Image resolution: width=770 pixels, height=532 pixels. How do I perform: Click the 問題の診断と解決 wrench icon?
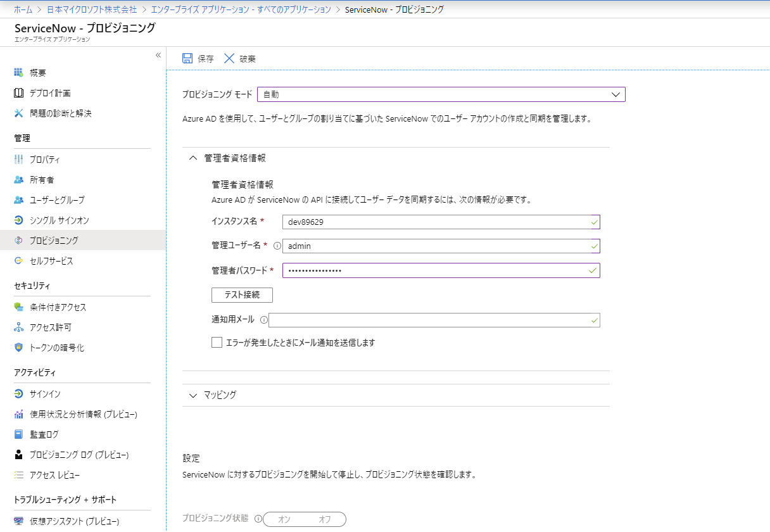click(x=18, y=113)
